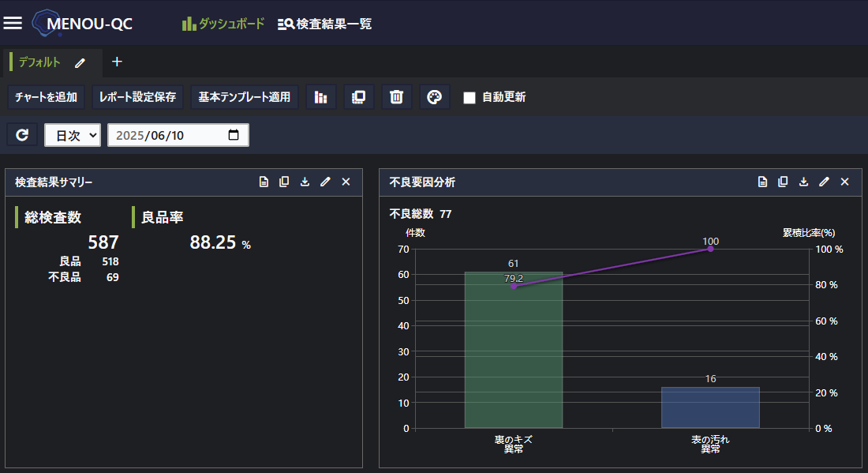Screen dimensions: 868x473
Task: Click the チャートを追加 button
Action: [46, 97]
